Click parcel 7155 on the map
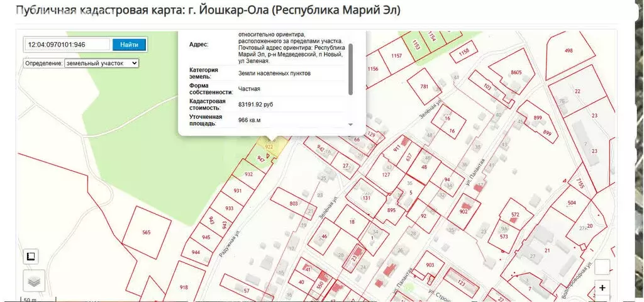 (x=580, y=183)
